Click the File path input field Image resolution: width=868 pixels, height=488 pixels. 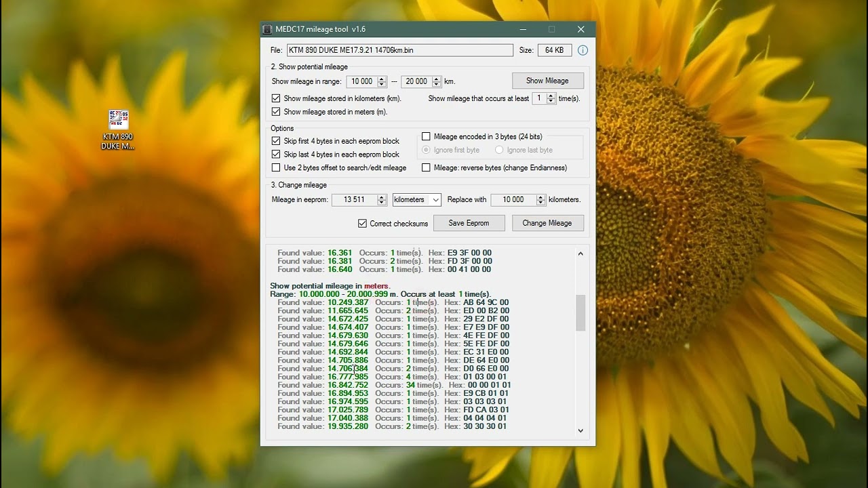pos(400,50)
